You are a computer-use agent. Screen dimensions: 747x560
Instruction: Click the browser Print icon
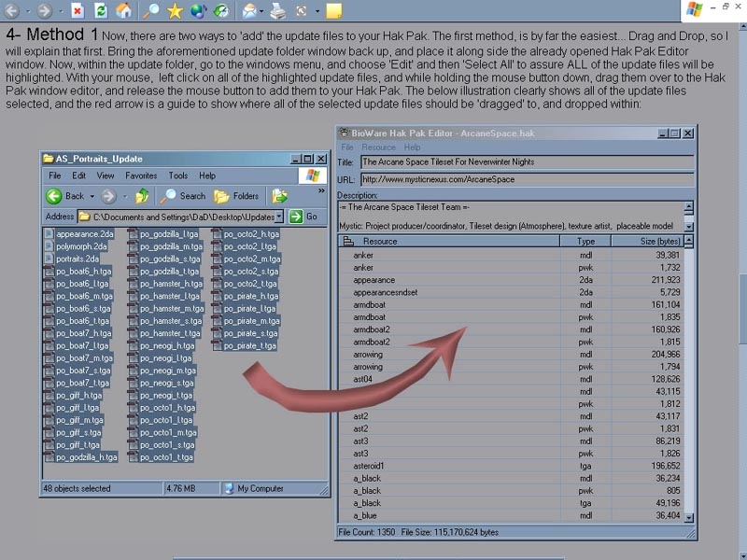277,11
